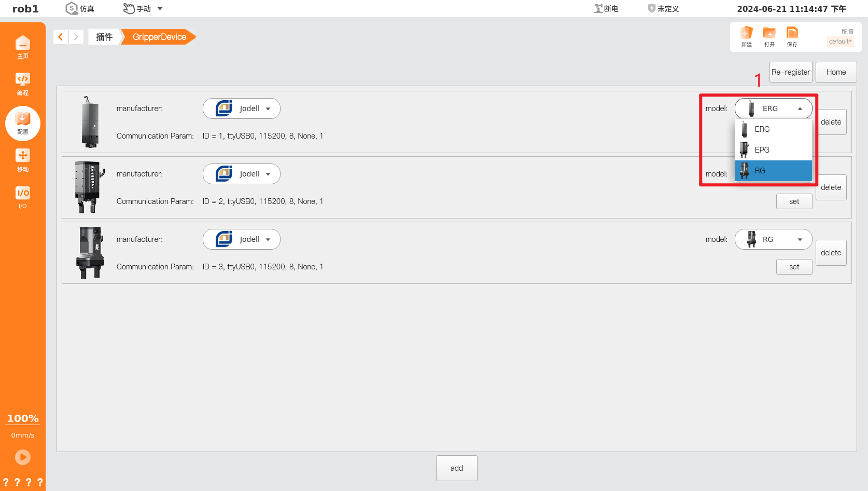
Task: Click the GripperDevice breadcrumb label
Action: (158, 36)
